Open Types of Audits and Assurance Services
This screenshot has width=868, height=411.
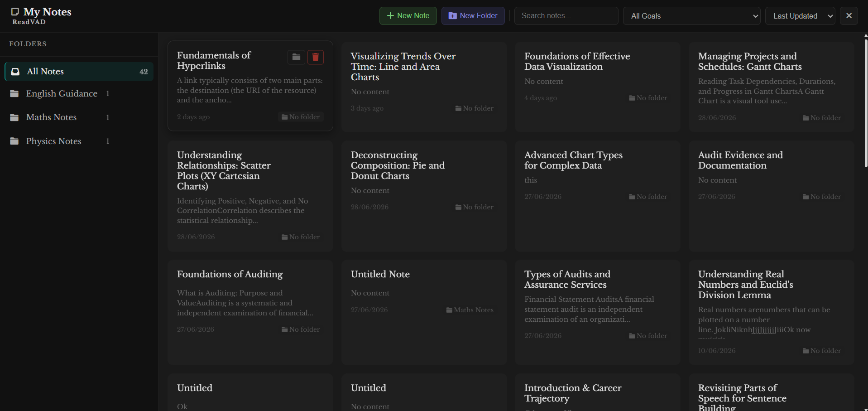(x=598, y=312)
